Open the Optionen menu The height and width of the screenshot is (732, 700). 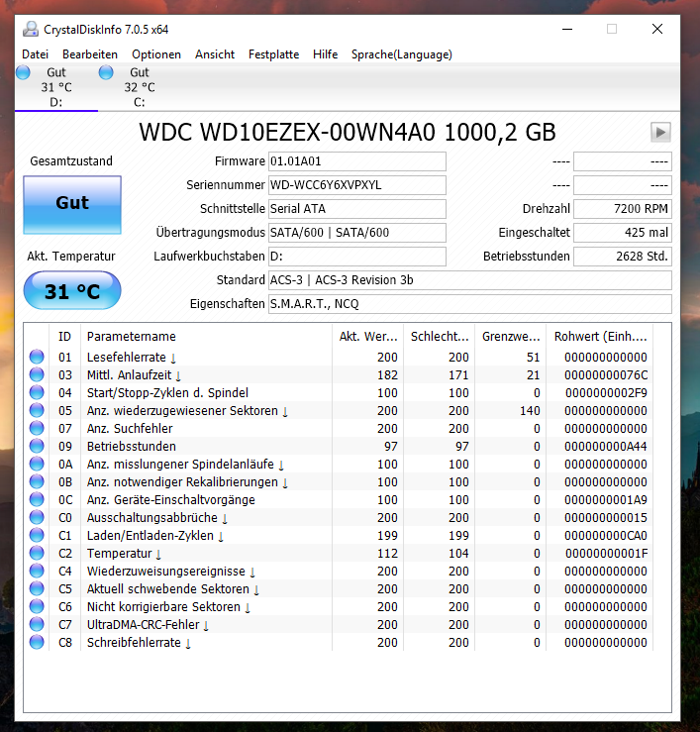pyautogui.click(x=156, y=54)
